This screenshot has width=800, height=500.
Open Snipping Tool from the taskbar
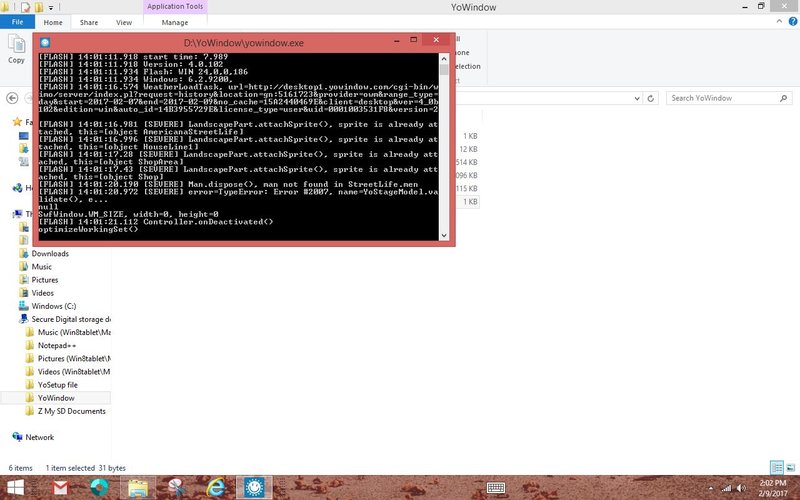pyautogui.click(x=177, y=488)
